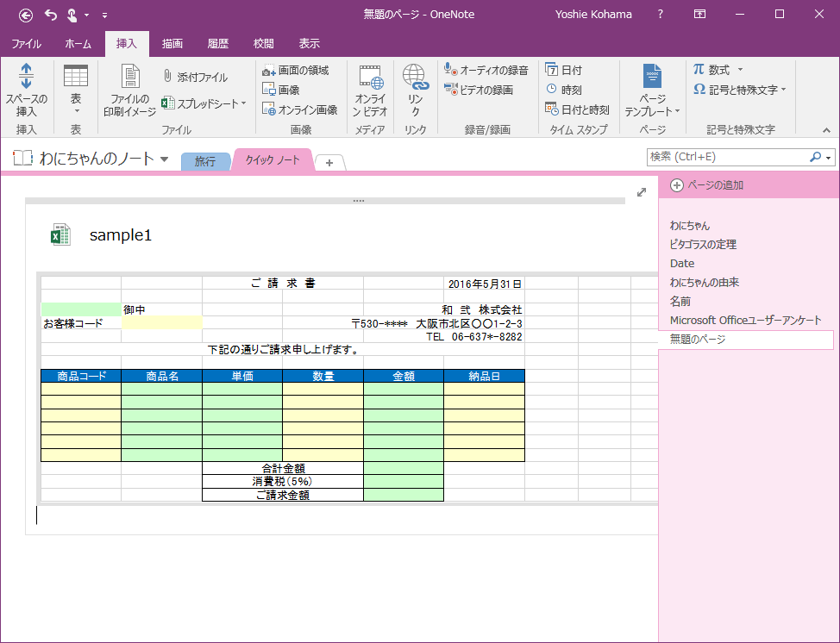Switch to the 表示 tab
The height and width of the screenshot is (643, 840).
pyautogui.click(x=309, y=44)
